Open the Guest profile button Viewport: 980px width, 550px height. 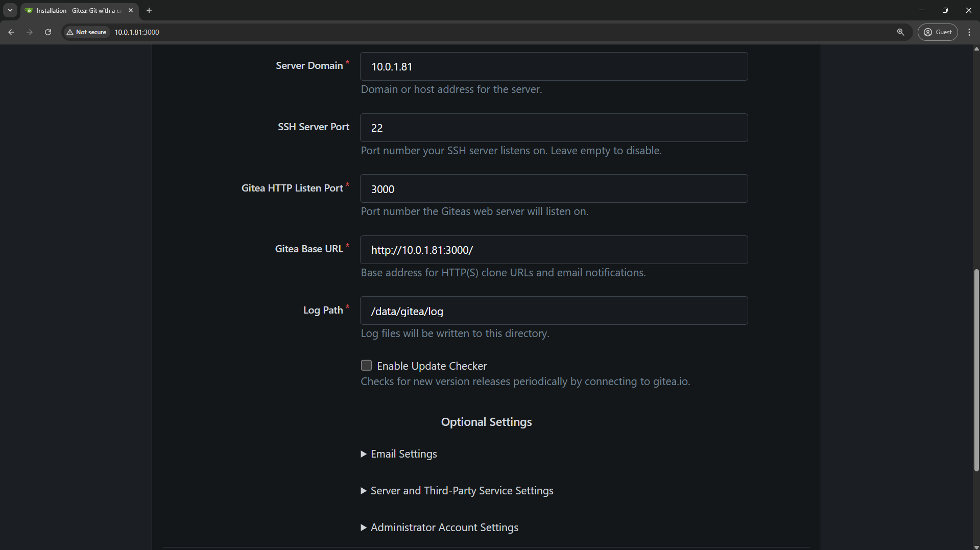tap(938, 32)
